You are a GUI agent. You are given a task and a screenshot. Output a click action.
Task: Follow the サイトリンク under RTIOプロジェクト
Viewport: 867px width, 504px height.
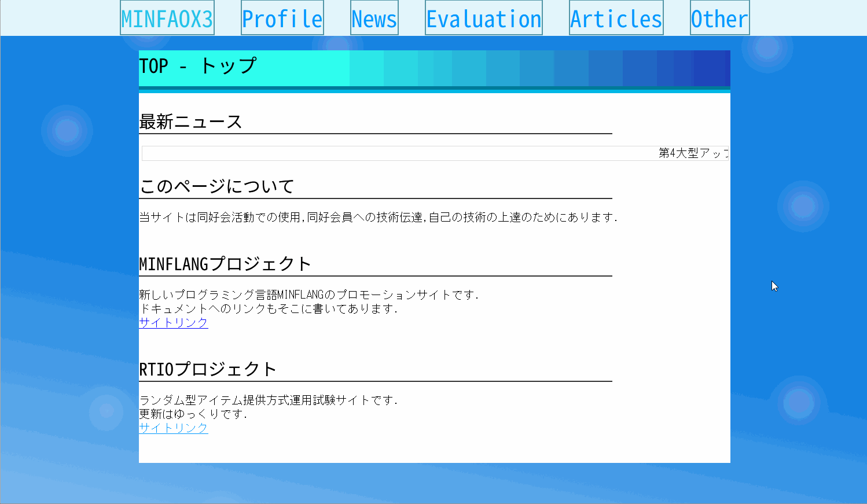173,428
